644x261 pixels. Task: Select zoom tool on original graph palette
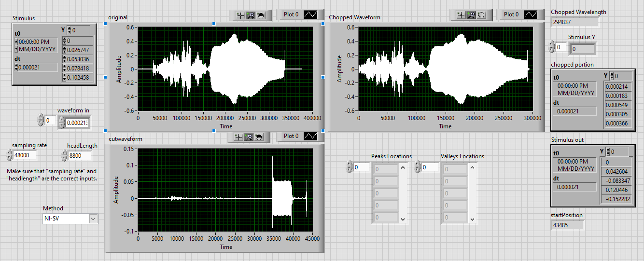251,15
